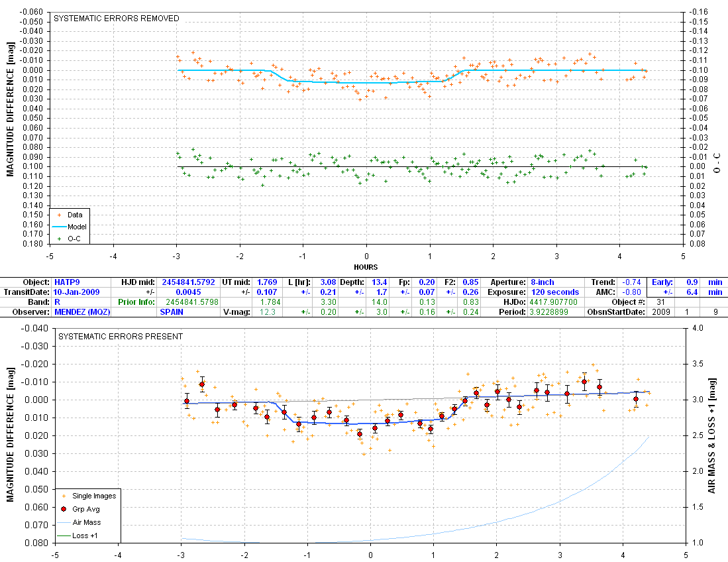Click the Object # value 31
The width and height of the screenshot is (728, 562).
(x=660, y=302)
